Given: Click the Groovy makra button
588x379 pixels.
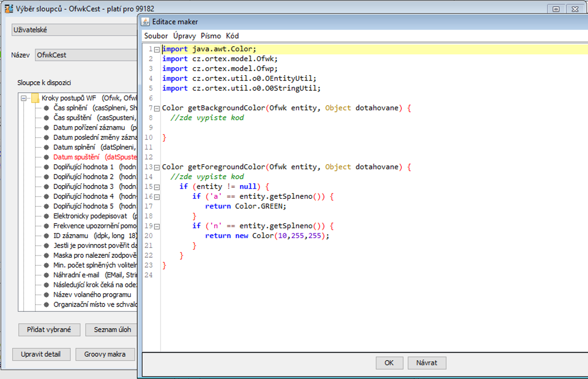Looking at the screenshot, I should (105, 354).
